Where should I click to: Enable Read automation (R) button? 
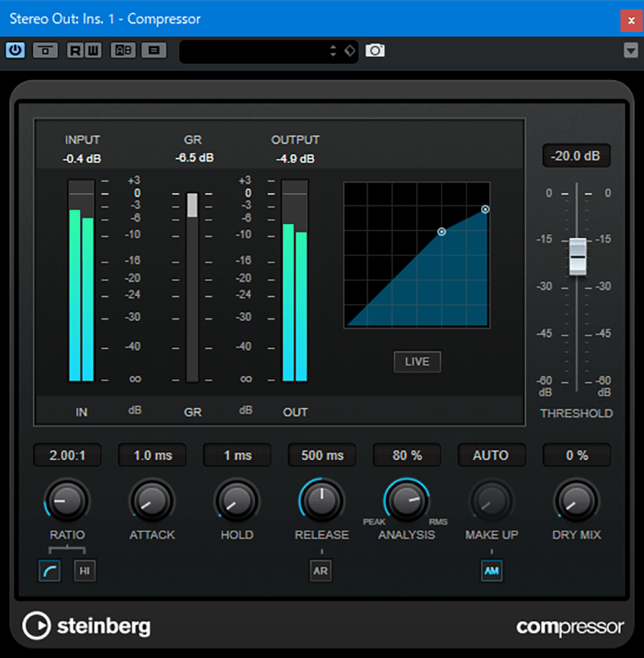click(75, 50)
